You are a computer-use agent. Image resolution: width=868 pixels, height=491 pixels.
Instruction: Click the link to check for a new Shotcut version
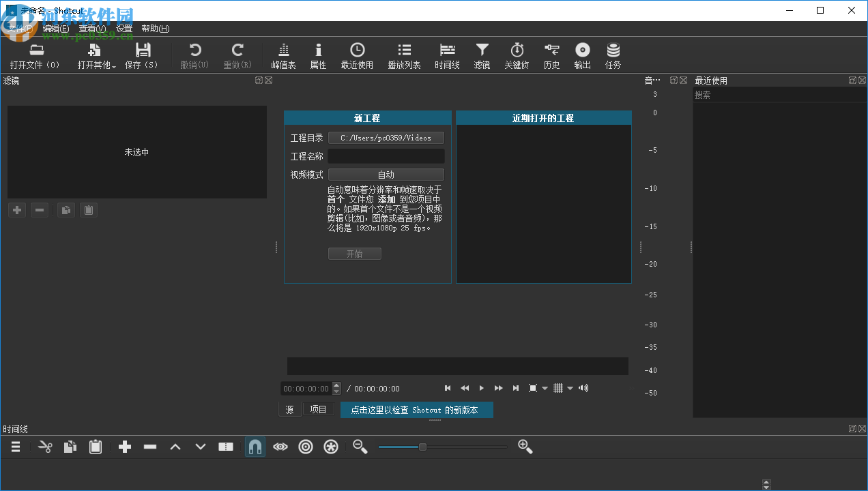click(416, 409)
